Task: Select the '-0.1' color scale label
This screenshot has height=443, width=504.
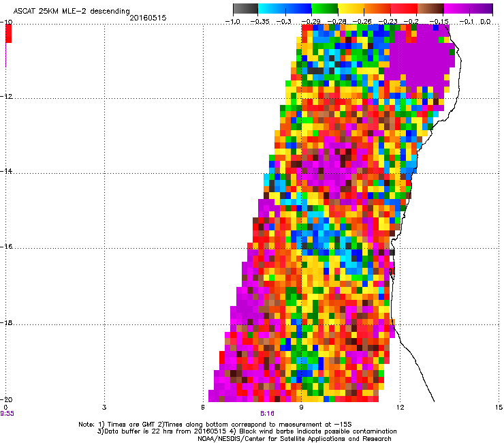Action: click(467, 22)
